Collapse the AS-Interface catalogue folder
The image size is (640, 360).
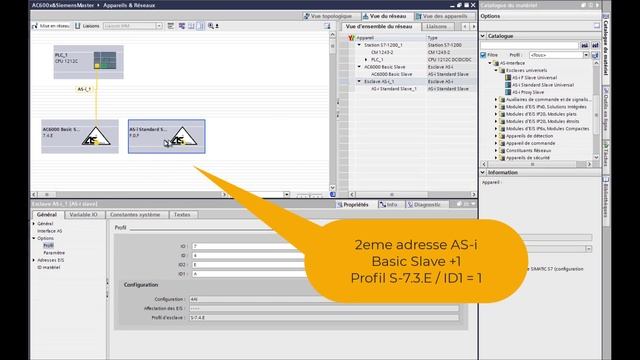tap(490, 63)
